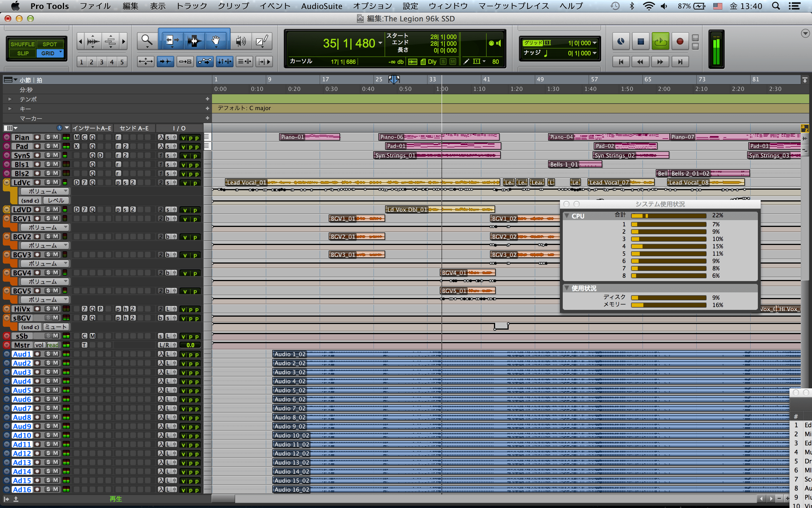
Task: Enable SHUFFLE edit mode
Action: [23, 44]
